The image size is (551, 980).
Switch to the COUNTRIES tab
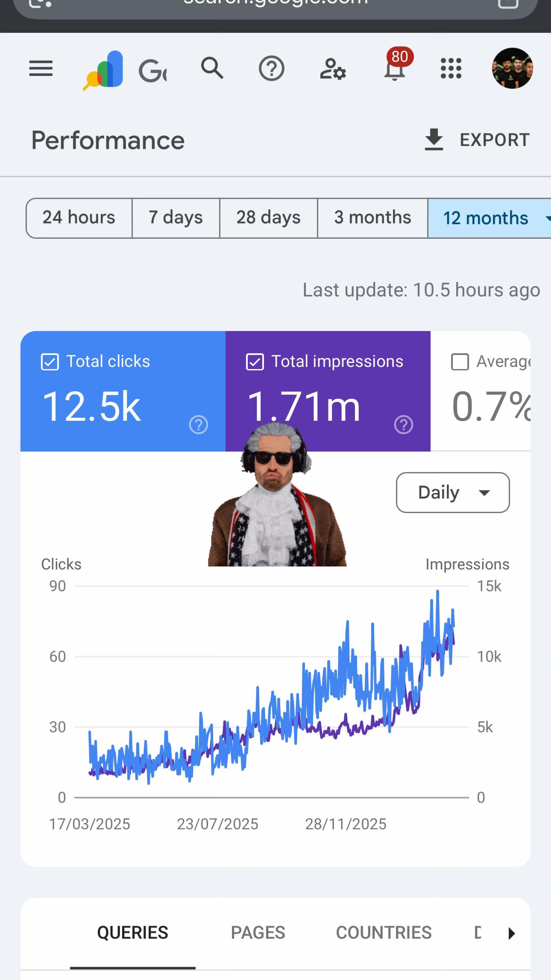[x=384, y=933]
